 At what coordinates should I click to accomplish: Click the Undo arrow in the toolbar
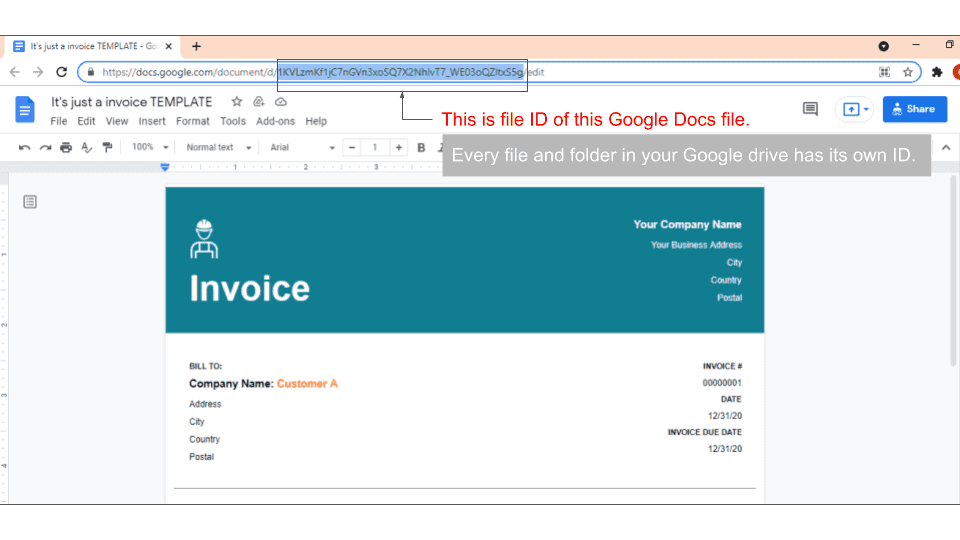[25, 148]
